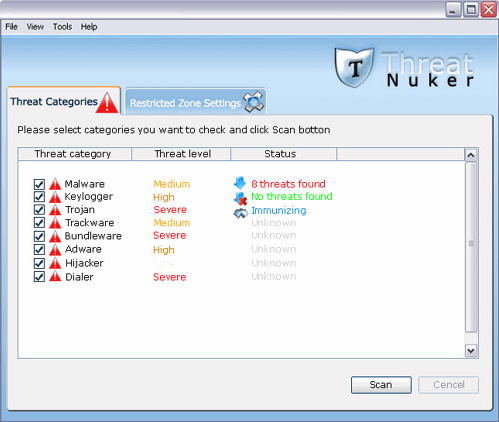Click the scrollbar up arrow in the list
This screenshot has height=422, width=499.
pyautogui.click(x=471, y=155)
